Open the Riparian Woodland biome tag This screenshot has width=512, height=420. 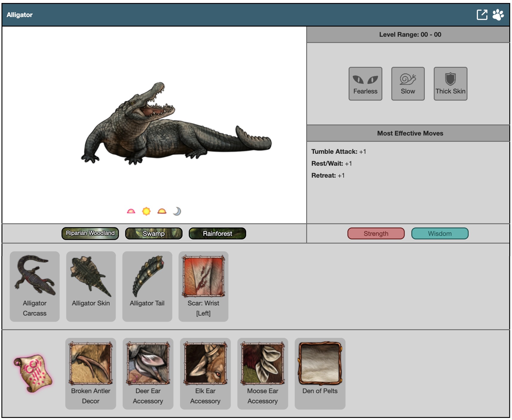[x=90, y=233]
